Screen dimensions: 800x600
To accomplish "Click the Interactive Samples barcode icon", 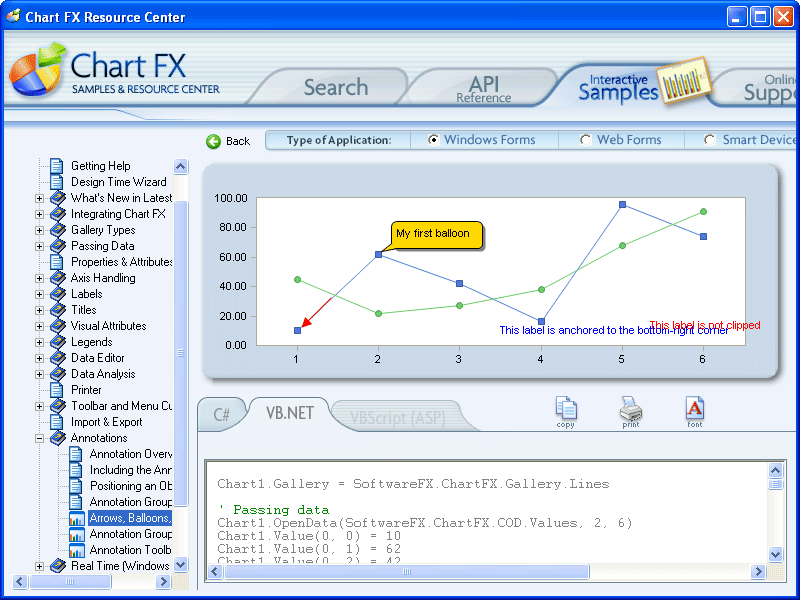I will coord(684,80).
